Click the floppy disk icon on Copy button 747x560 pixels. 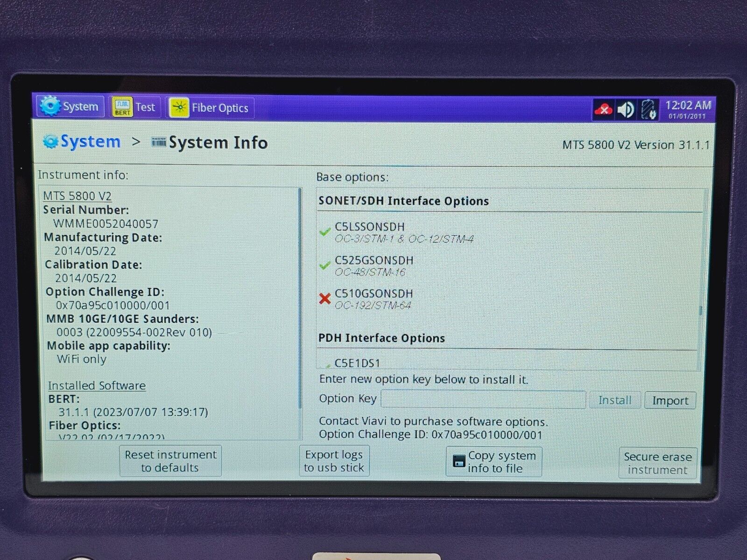pyautogui.click(x=459, y=462)
